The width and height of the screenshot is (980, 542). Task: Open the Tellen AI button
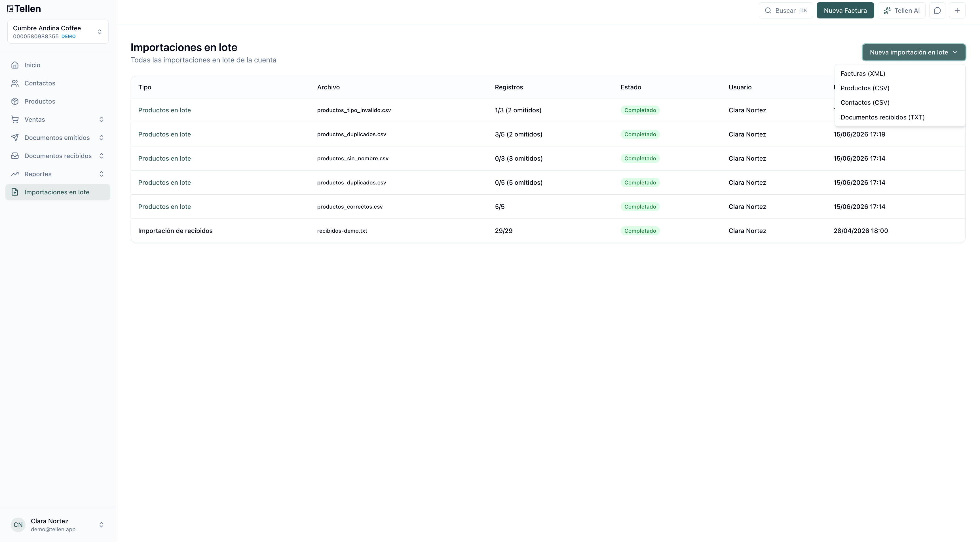tap(901, 11)
